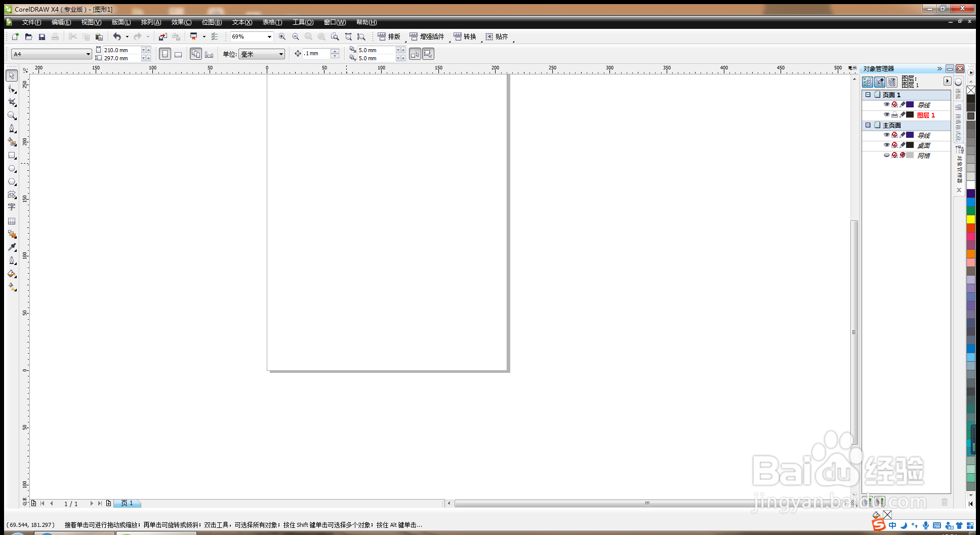
Task: Switch to page tab 页 1
Action: 127,503
